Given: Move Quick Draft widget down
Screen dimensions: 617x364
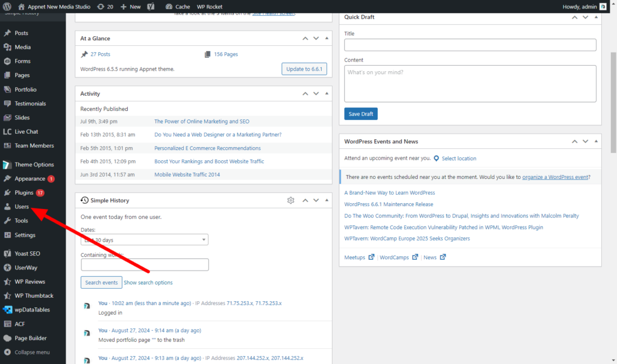Looking at the screenshot, I should [586, 17].
